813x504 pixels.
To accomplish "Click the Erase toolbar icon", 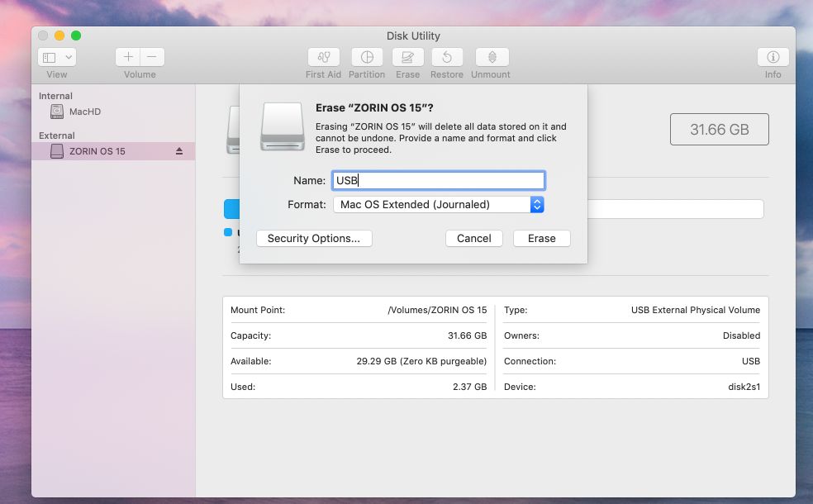I will (407, 57).
